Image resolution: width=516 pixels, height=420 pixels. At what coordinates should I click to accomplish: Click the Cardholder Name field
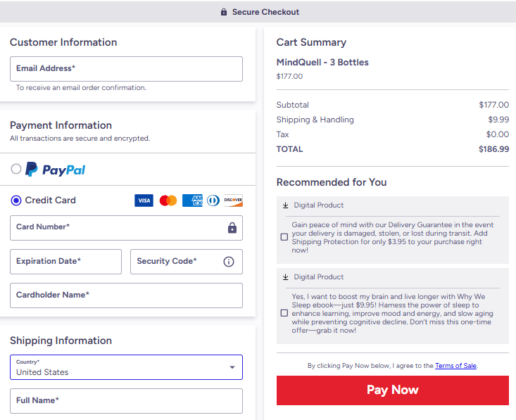(126, 295)
